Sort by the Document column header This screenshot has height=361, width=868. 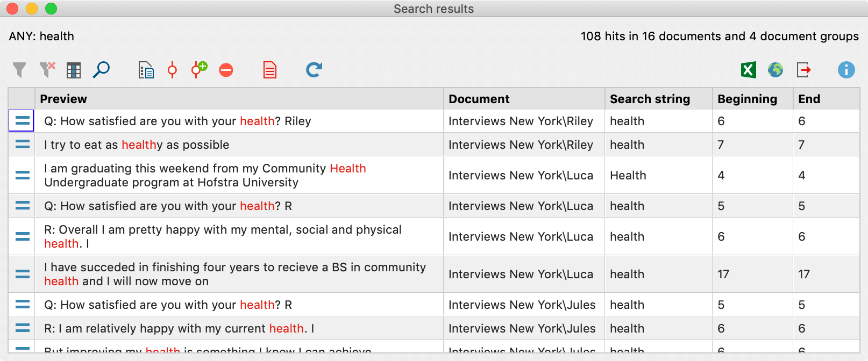click(x=479, y=99)
